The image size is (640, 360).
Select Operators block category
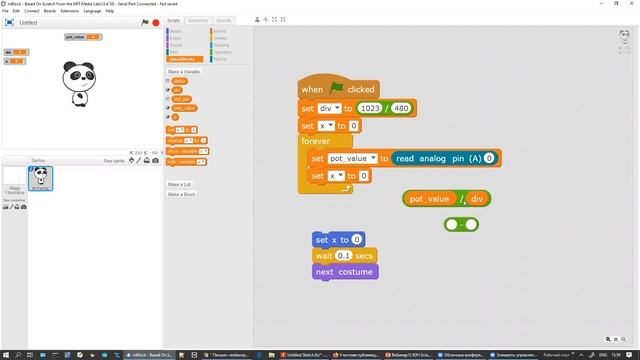tap(222, 52)
